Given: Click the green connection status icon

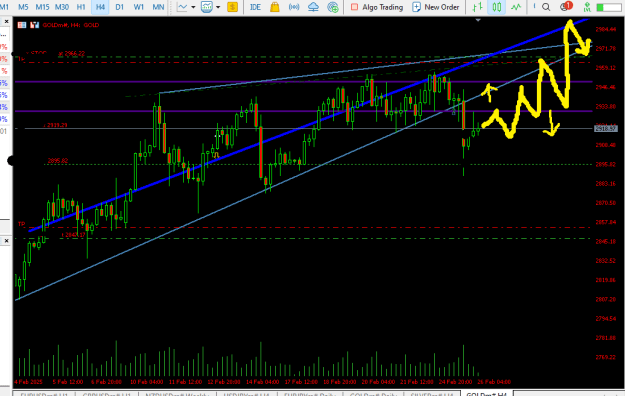Looking at the screenshot, I should click(x=587, y=7).
